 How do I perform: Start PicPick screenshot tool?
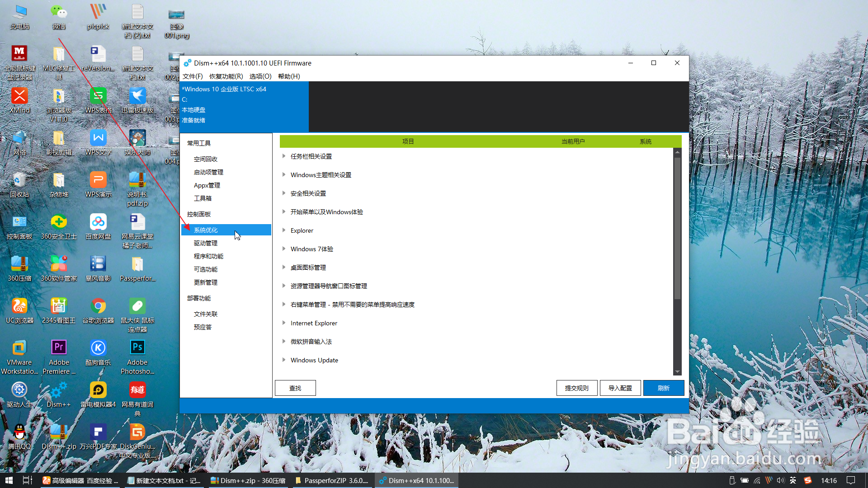tap(98, 16)
